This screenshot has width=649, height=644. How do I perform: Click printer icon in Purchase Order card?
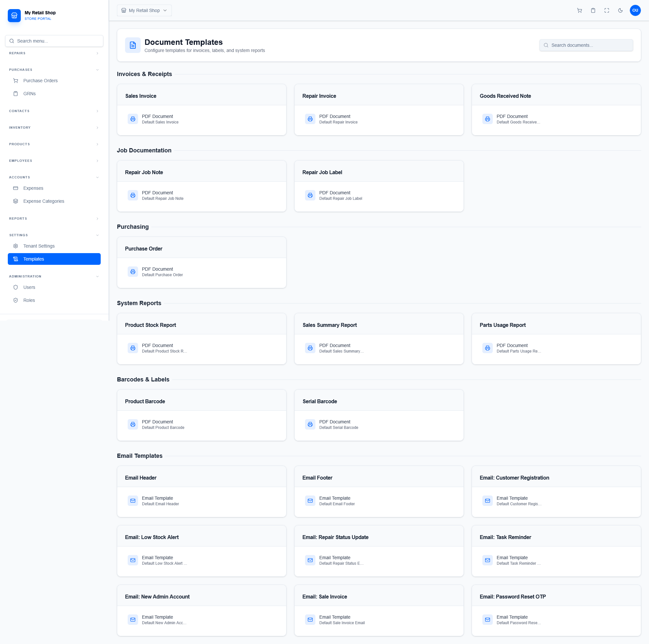click(x=133, y=271)
